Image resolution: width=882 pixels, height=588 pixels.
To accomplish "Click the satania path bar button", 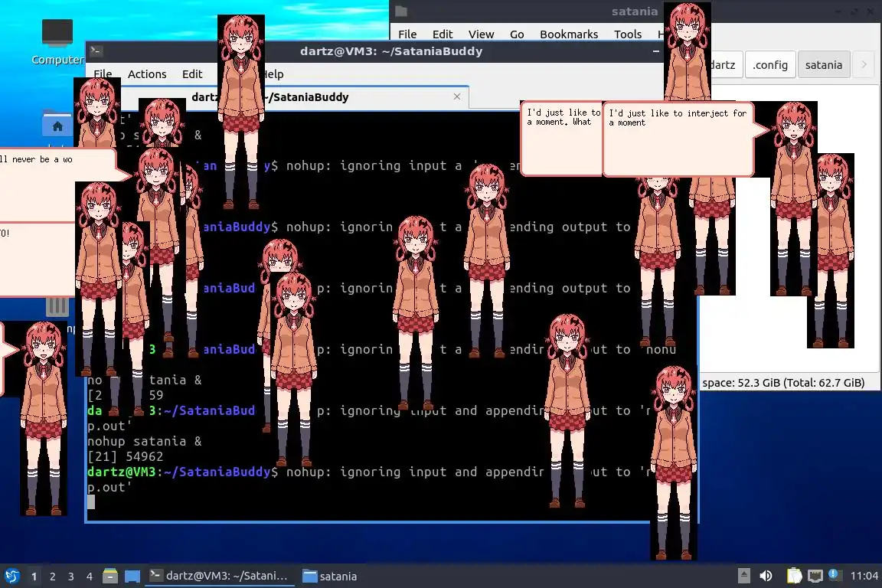I will (x=824, y=65).
